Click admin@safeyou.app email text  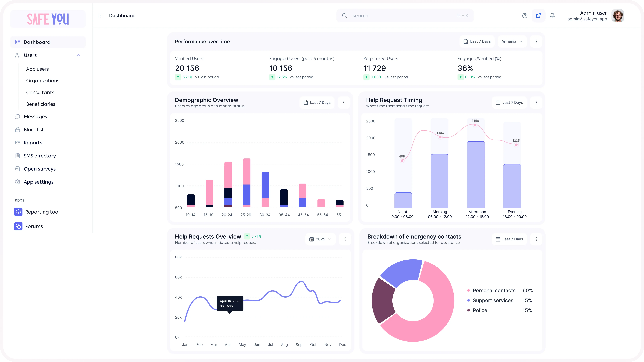(x=587, y=19)
